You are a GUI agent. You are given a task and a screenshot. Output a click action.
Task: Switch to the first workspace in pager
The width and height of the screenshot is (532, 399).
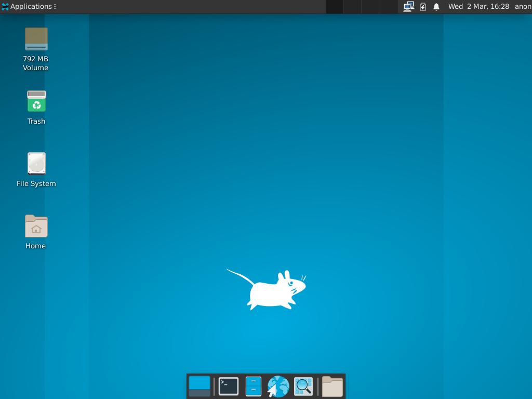[335, 7]
